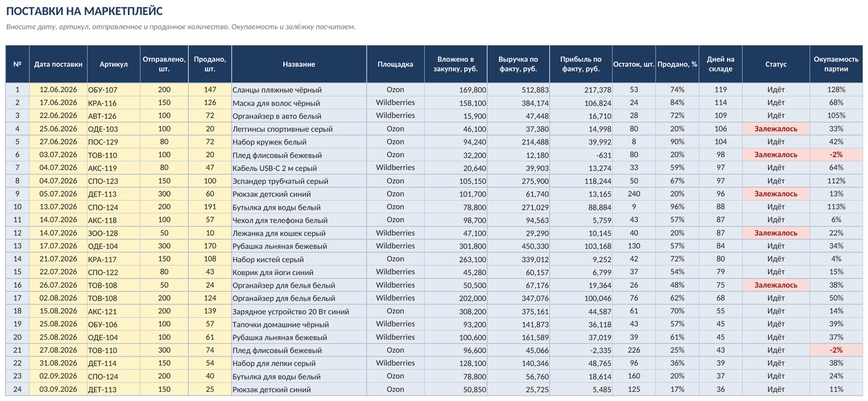Click revenue cell 512,883
Viewport: 868px width, 401px height.
click(518, 90)
